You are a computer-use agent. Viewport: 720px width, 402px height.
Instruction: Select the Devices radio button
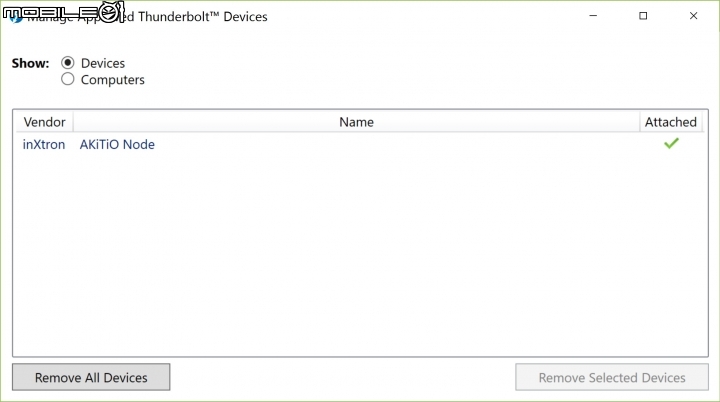tap(68, 63)
